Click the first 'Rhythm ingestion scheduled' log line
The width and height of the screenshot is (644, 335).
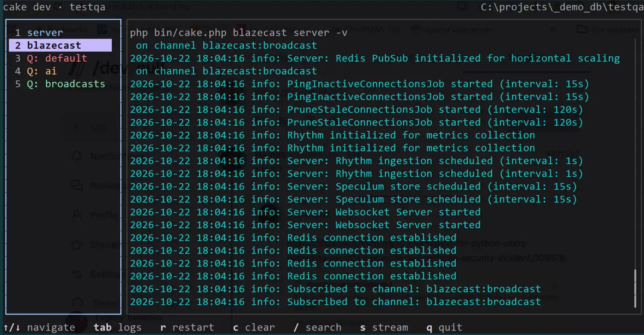pyautogui.click(x=356, y=161)
